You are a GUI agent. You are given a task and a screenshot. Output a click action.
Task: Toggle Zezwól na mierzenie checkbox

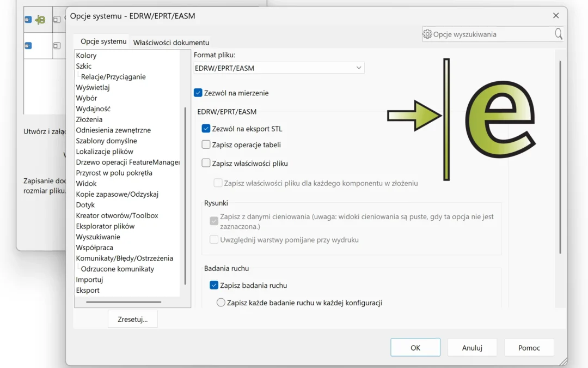[x=198, y=93]
